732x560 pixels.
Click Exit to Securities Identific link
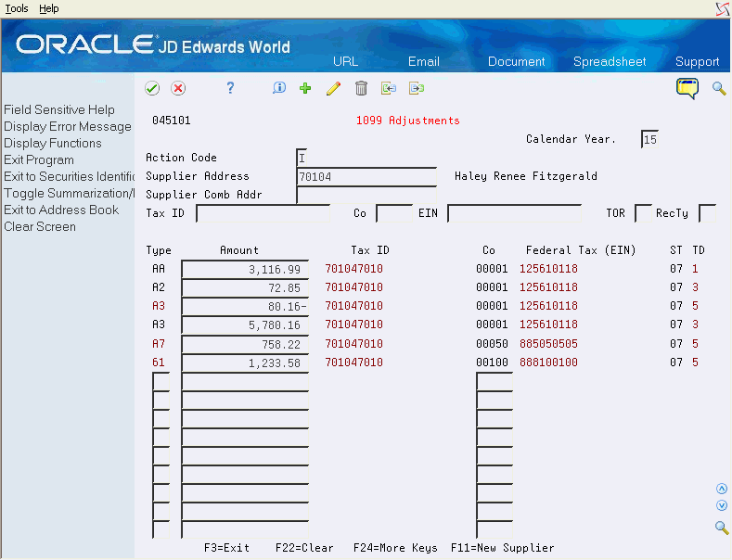pyautogui.click(x=69, y=176)
